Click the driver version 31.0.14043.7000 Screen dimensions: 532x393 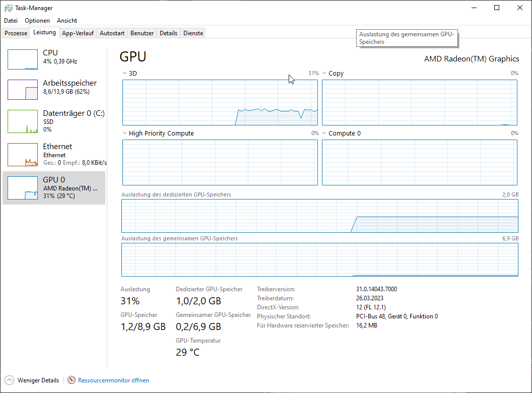click(x=377, y=289)
